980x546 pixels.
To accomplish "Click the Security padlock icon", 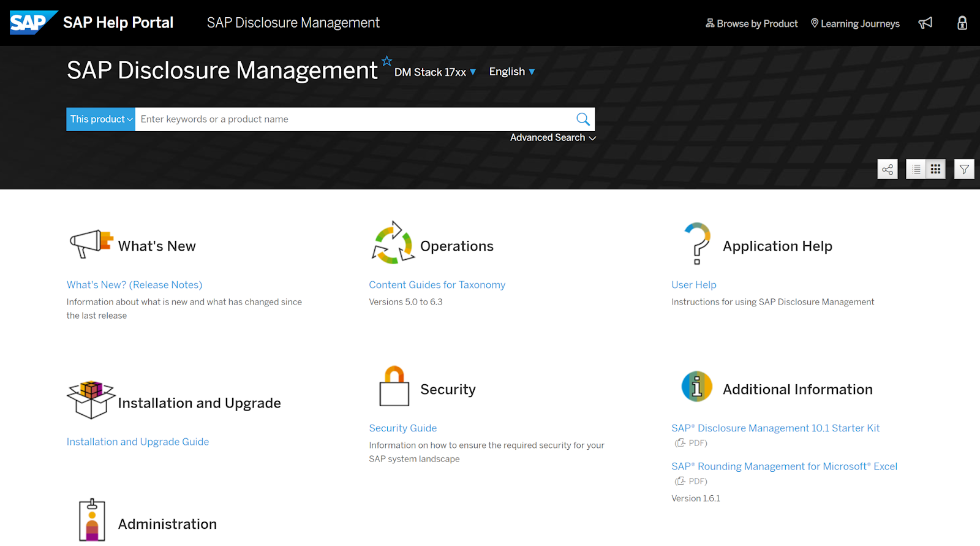I will coord(394,386).
